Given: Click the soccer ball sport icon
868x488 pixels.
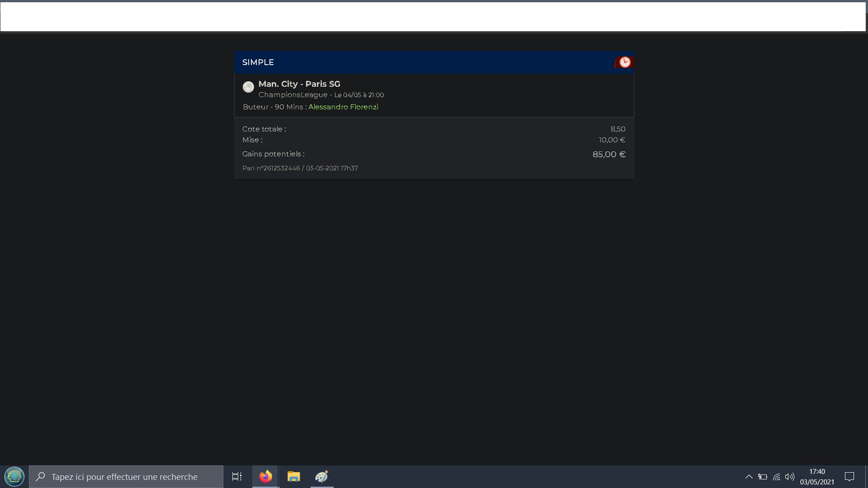Looking at the screenshot, I should pos(248,87).
